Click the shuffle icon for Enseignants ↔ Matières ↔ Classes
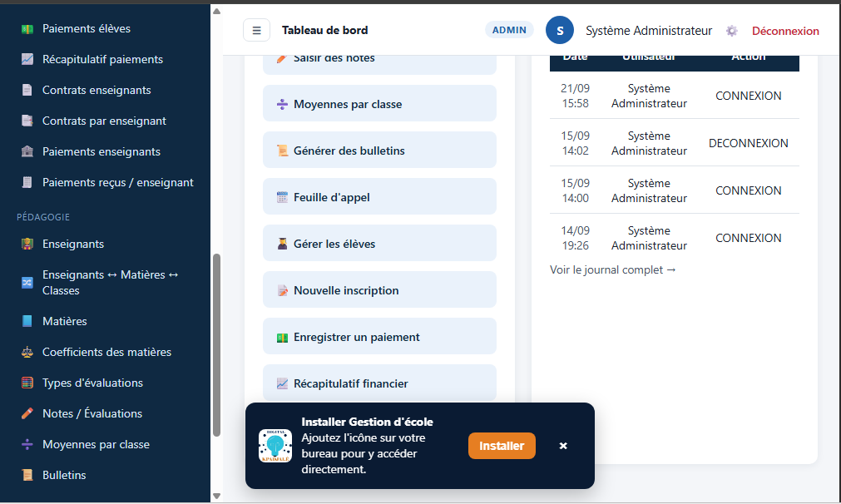This screenshot has height=504, width=841. [x=27, y=283]
